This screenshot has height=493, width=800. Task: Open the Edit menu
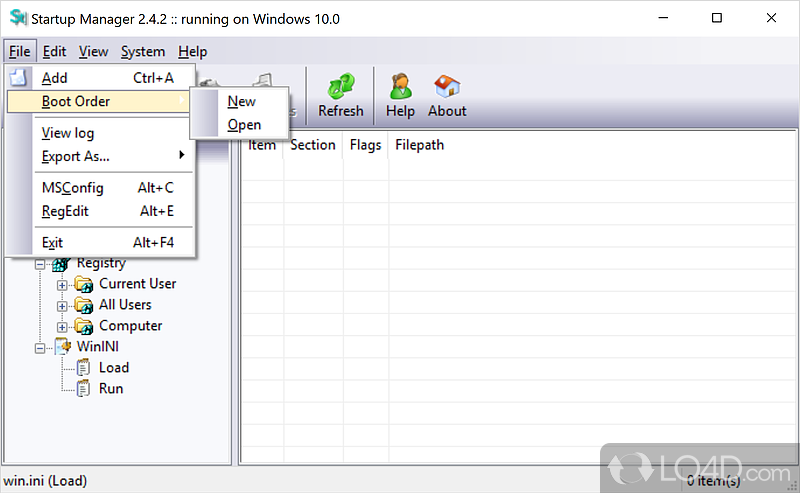(x=54, y=52)
